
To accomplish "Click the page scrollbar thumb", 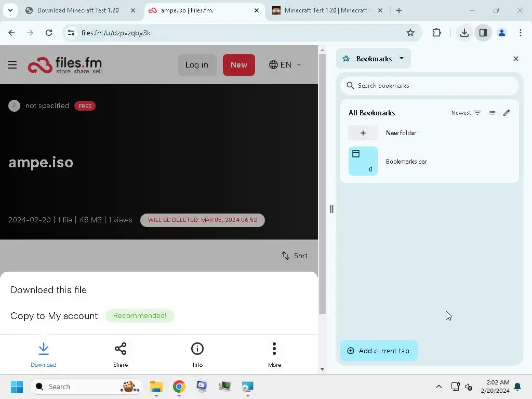I will click(x=322, y=184).
